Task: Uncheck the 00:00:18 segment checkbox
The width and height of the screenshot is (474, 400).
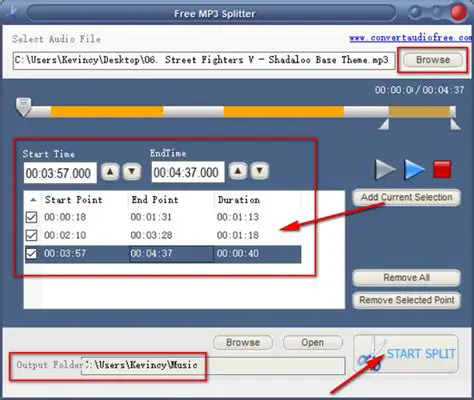Action: click(31, 217)
